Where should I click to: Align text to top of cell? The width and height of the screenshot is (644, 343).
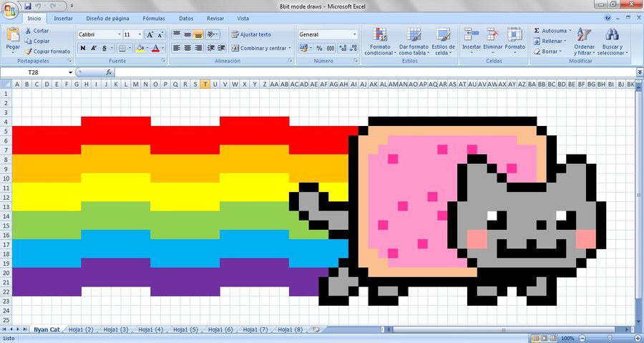point(177,34)
